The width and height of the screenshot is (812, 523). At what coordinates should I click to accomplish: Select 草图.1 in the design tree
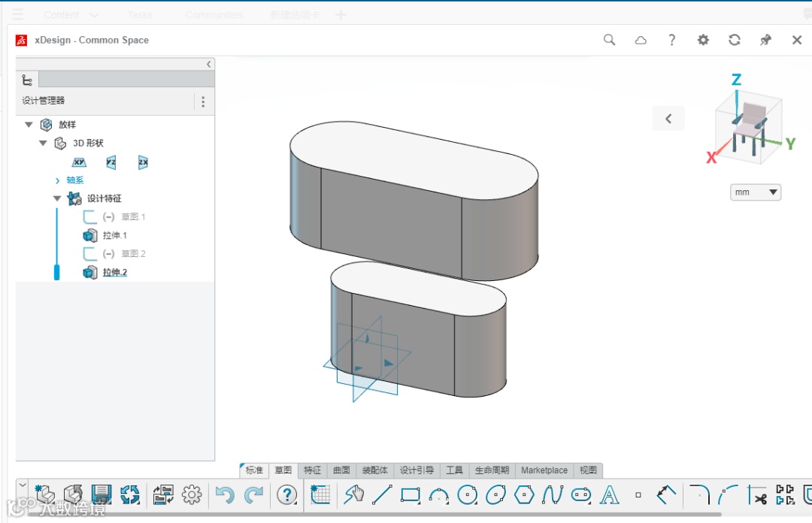(133, 217)
